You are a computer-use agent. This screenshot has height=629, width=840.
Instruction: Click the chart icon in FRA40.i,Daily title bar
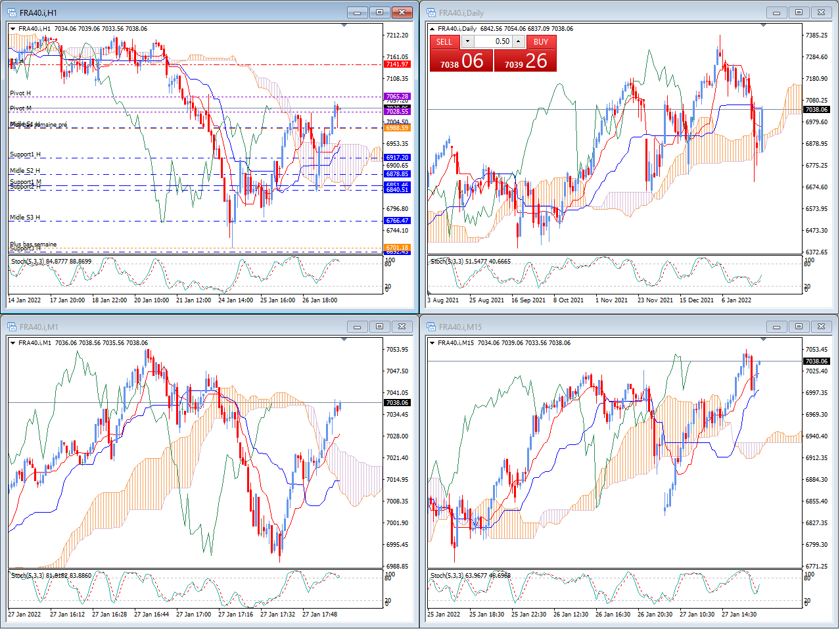coord(431,12)
